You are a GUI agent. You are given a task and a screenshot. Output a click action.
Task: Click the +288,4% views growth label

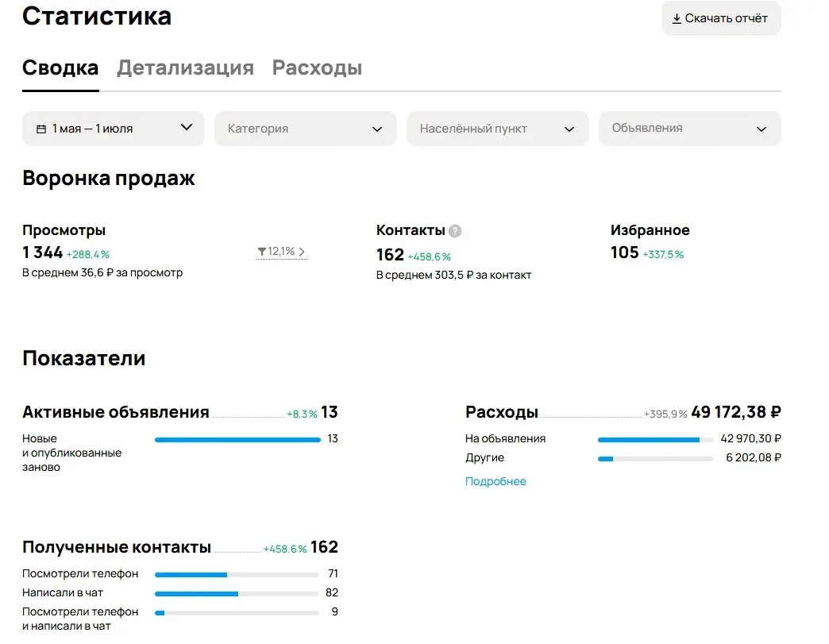pos(88,254)
